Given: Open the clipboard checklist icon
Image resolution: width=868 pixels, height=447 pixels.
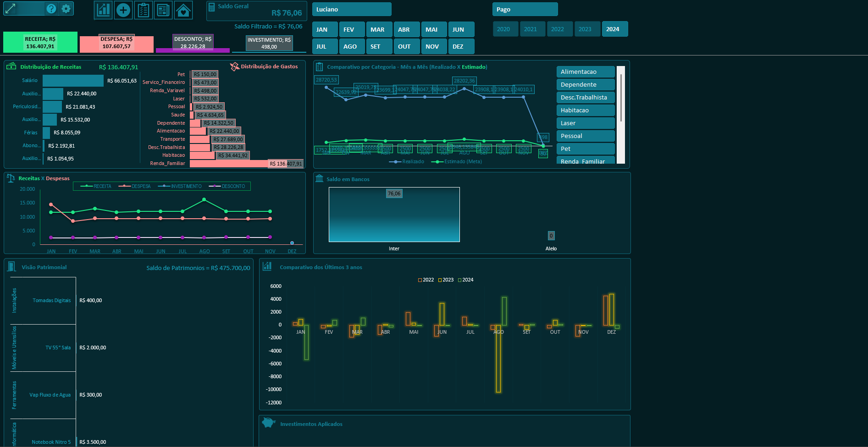Looking at the screenshot, I should (x=143, y=10).
